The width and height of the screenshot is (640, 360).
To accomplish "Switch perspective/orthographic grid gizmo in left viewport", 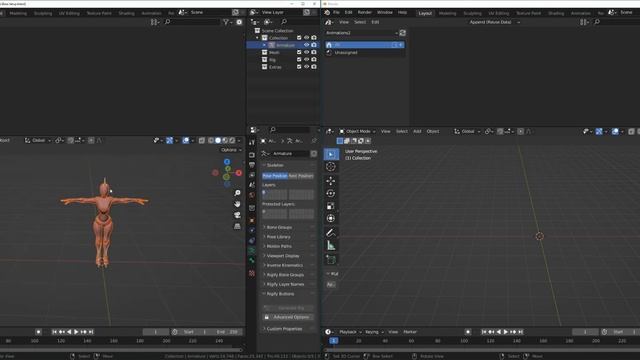I will coord(237,226).
